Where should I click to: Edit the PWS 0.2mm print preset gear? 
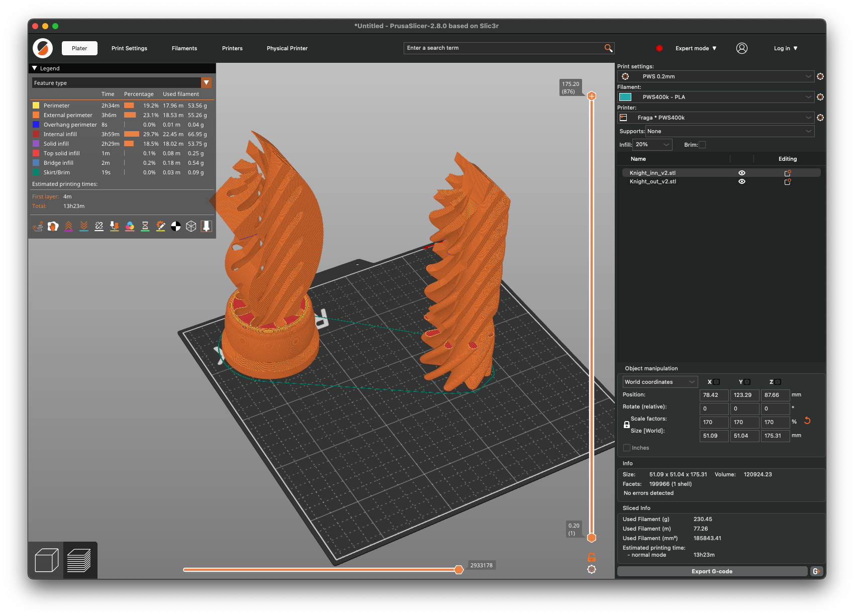coord(820,76)
